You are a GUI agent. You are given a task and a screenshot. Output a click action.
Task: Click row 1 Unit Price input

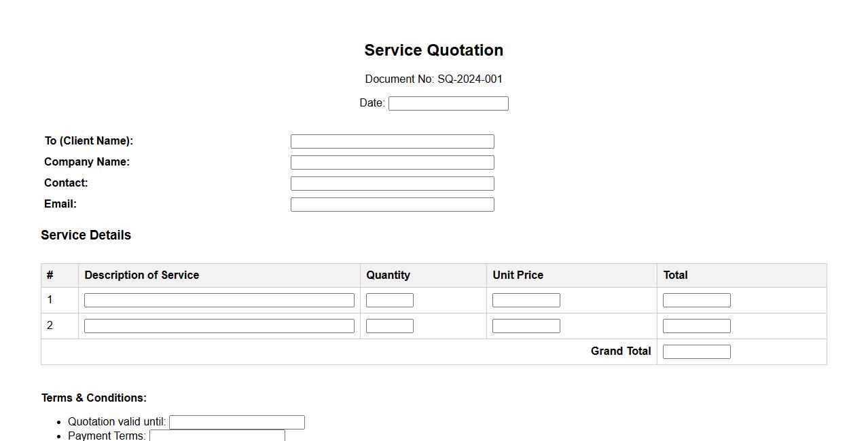click(526, 300)
